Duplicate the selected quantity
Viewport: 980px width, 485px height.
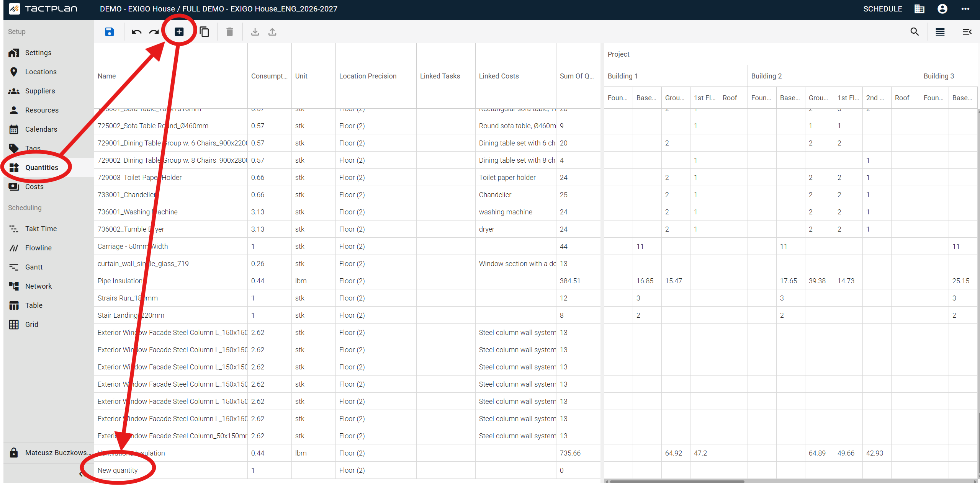pos(205,32)
